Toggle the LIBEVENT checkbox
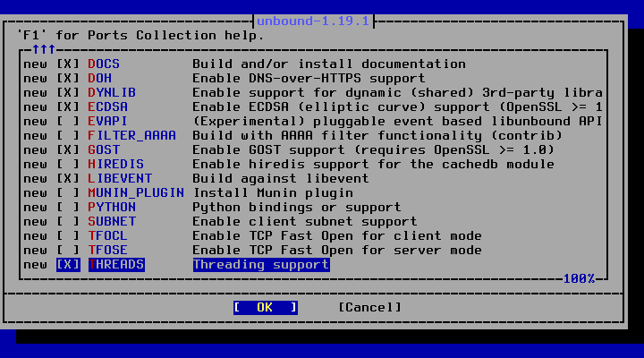 point(68,179)
